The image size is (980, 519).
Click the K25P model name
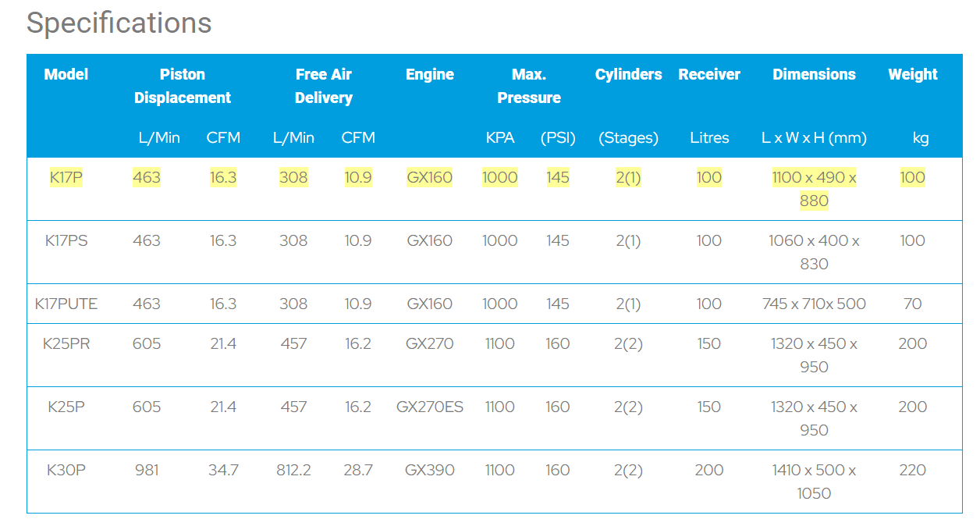coord(66,407)
